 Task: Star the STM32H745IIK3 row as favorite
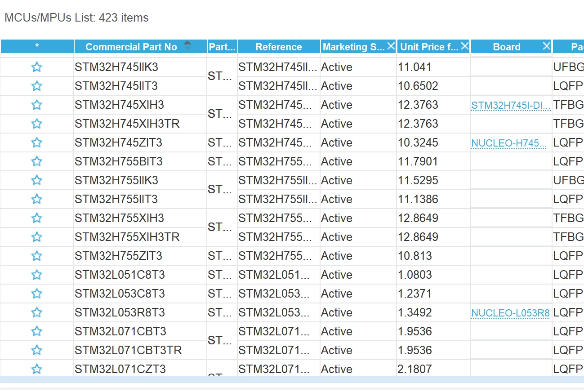click(37, 67)
